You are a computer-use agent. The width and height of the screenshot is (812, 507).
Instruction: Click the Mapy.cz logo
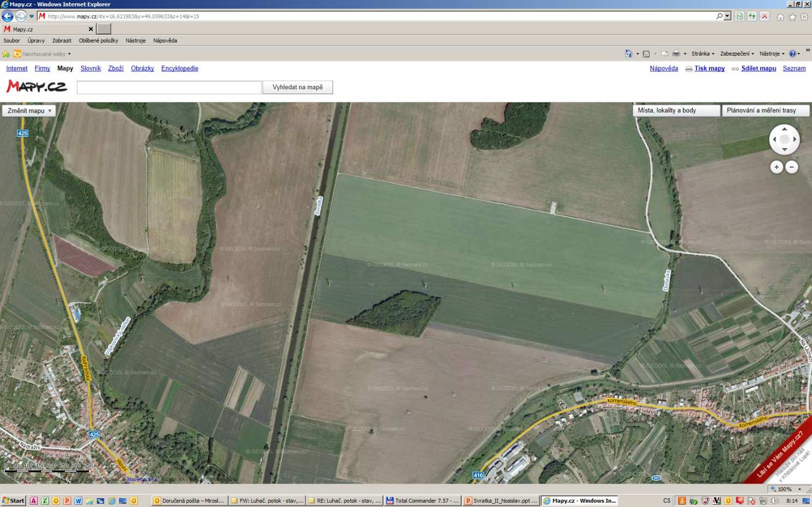[37, 86]
